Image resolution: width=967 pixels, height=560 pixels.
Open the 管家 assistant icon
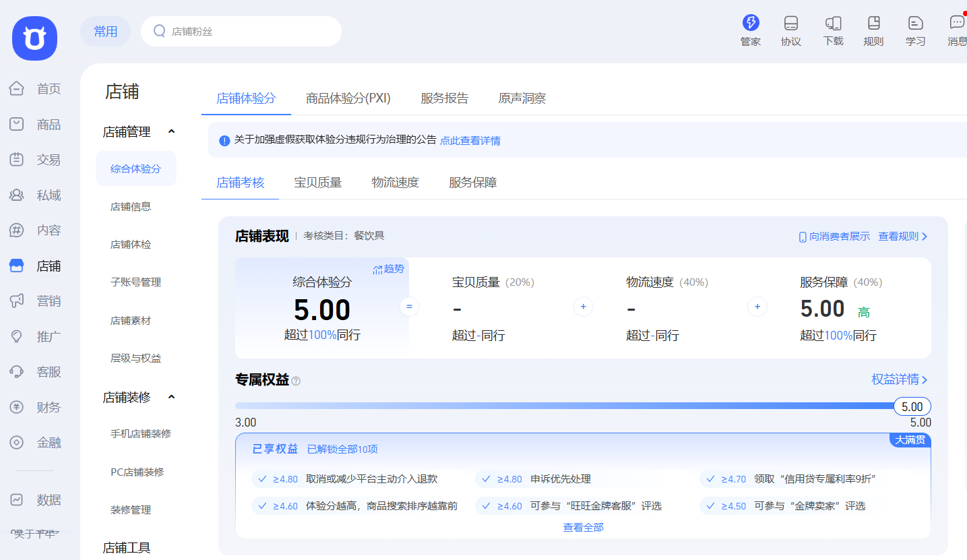[751, 31]
